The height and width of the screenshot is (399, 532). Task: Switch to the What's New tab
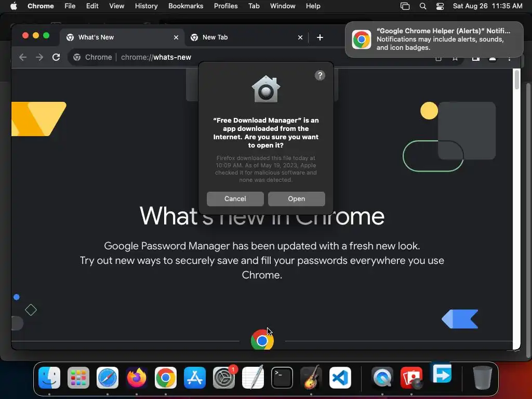coord(122,37)
